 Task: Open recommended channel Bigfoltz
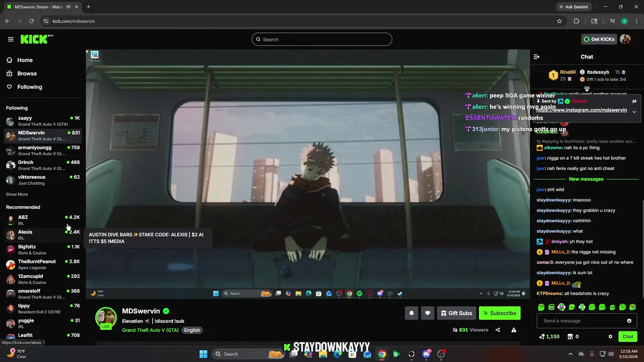(x=43, y=249)
